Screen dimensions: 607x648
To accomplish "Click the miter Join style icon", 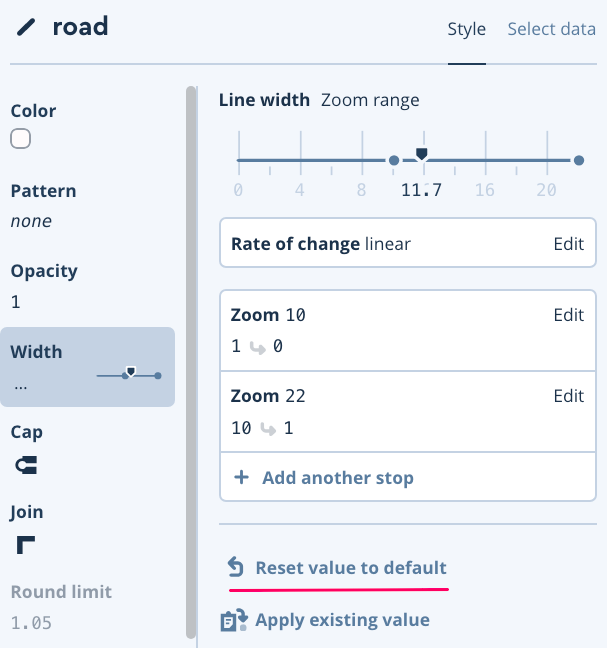I will tap(25, 545).
